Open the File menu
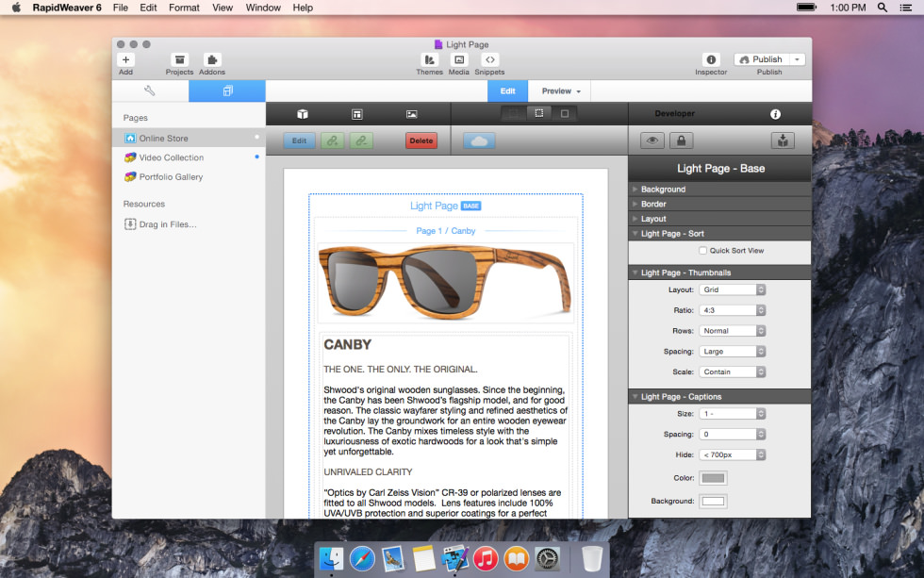The width and height of the screenshot is (924, 578). (121, 8)
